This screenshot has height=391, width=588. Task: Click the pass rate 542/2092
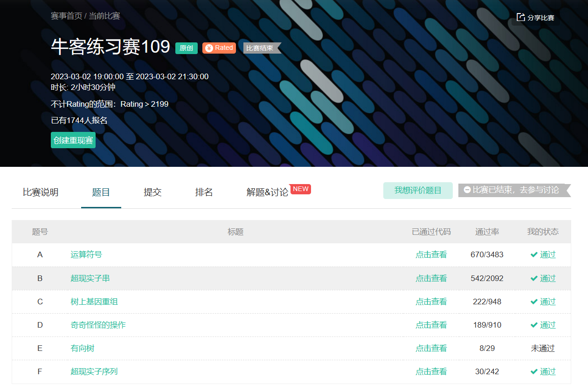[487, 278]
